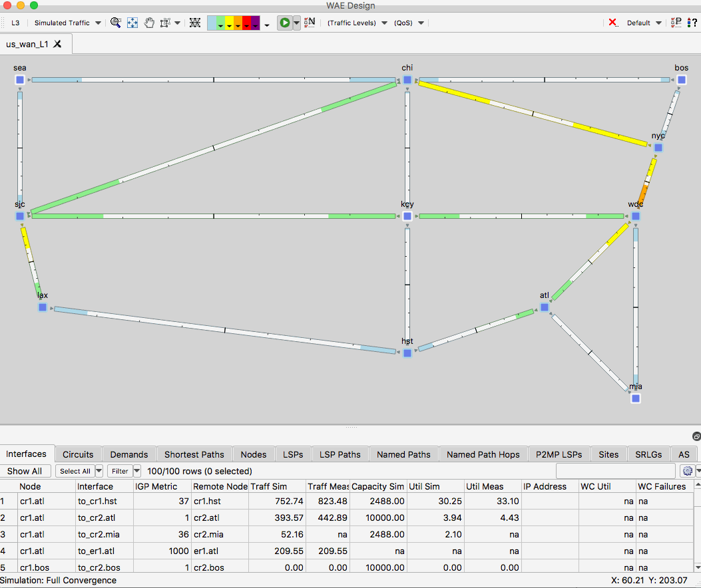Open the Simulated Traffic dropdown

coord(67,23)
